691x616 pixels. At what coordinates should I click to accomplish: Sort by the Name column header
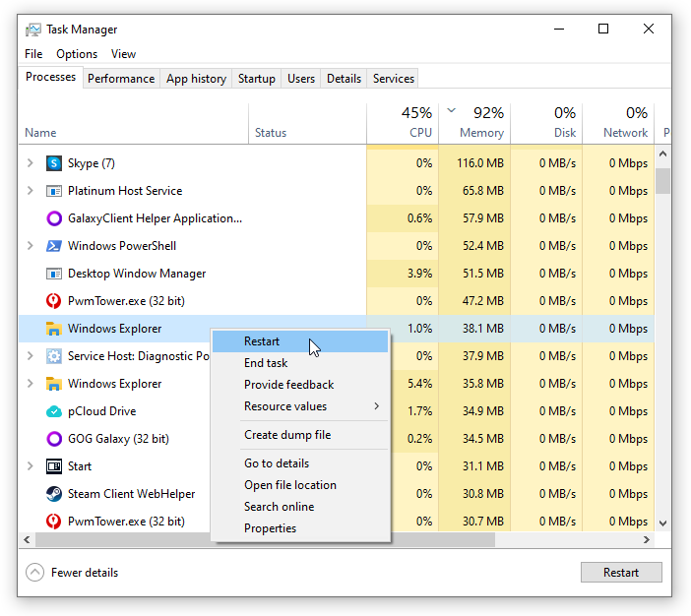coord(134,124)
